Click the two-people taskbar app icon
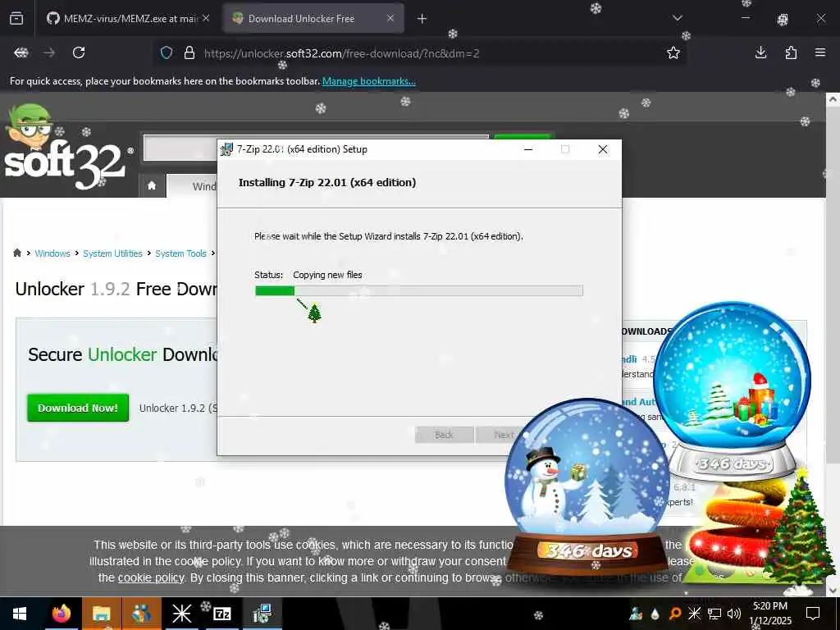The height and width of the screenshot is (630, 840). (x=141, y=614)
